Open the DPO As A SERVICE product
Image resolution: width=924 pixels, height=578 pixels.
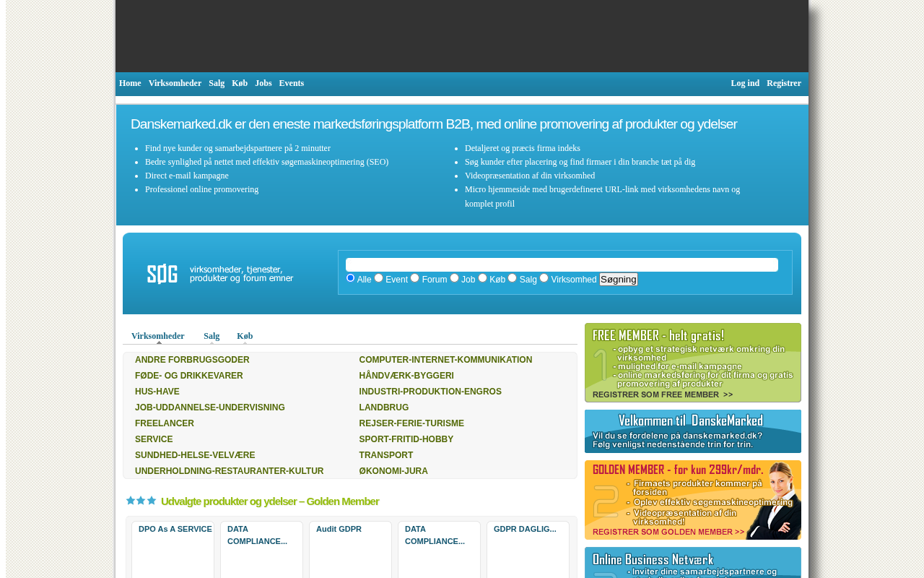pos(175,529)
